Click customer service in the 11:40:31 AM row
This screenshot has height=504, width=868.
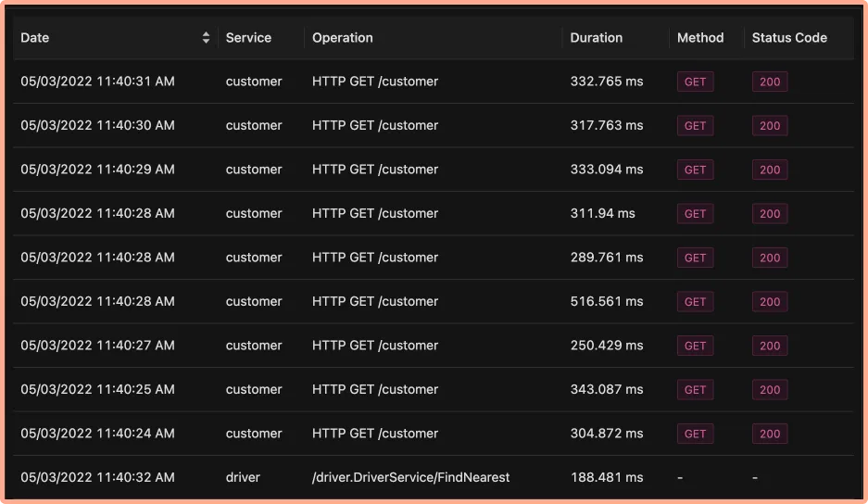click(253, 82)
